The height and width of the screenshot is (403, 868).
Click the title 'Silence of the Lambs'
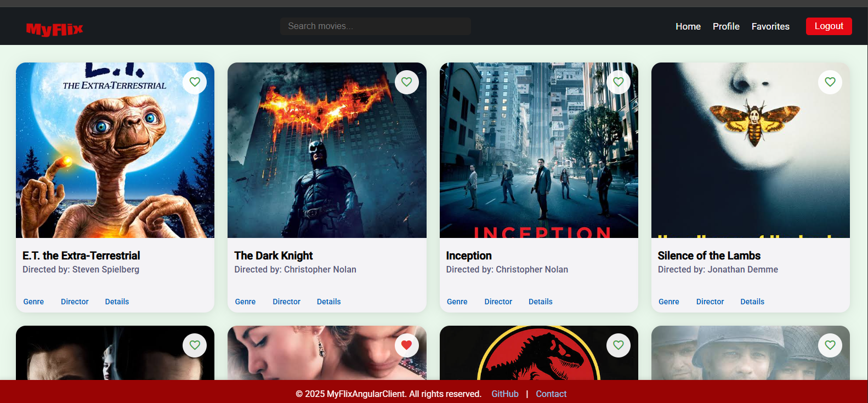tap(709, 256)
